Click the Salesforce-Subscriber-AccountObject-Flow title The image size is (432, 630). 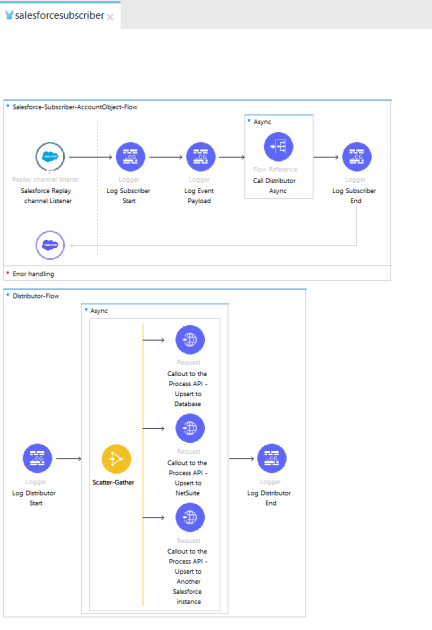pos(75,107)
